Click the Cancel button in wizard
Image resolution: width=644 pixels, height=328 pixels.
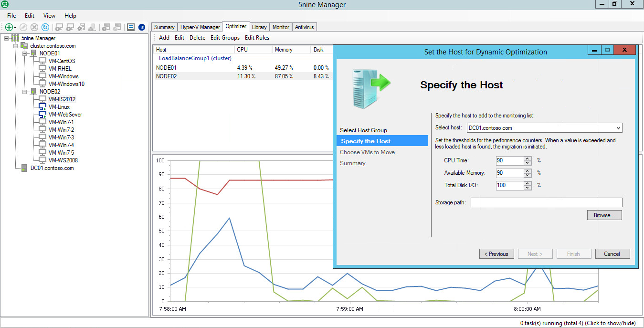tap(612, 254)
